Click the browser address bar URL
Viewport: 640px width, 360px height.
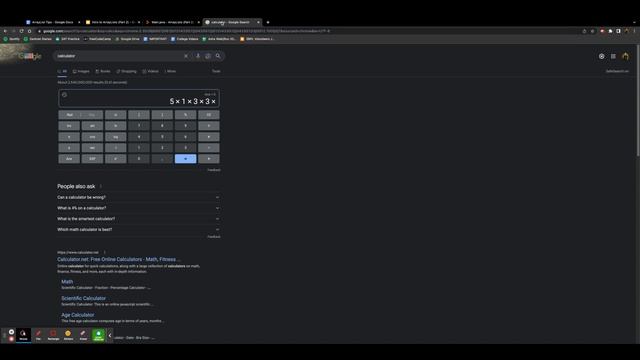[x=186, y=31]
